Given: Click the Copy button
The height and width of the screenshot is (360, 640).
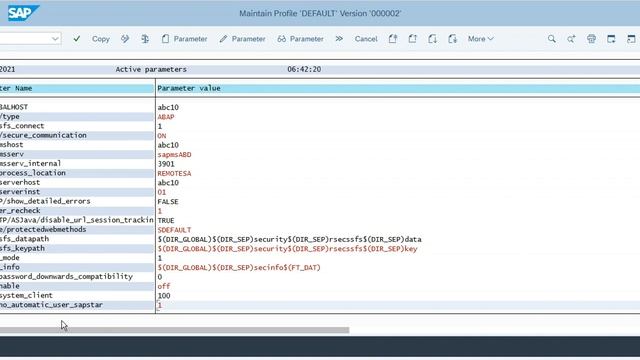Looking at the screenshot, I should (x=101, y=39).
